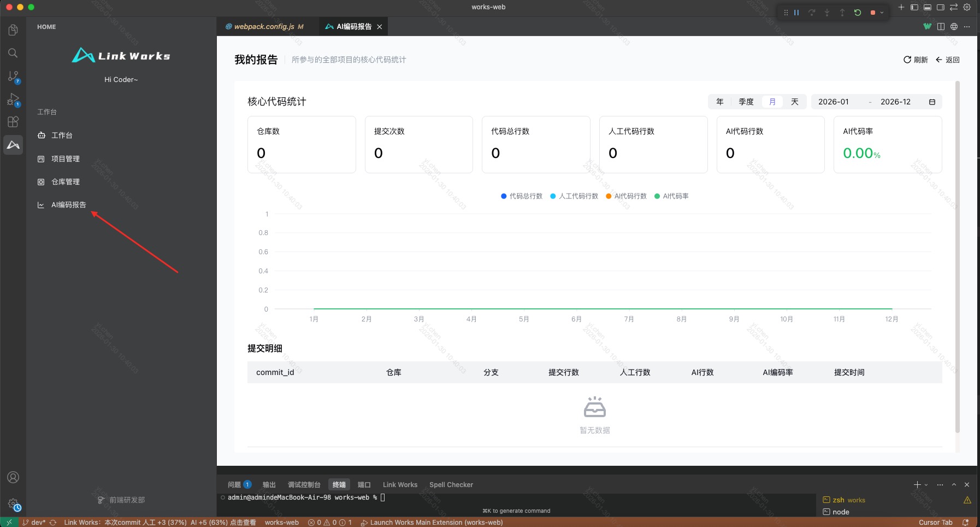Switch to the webpack.config.js tab

264,26
